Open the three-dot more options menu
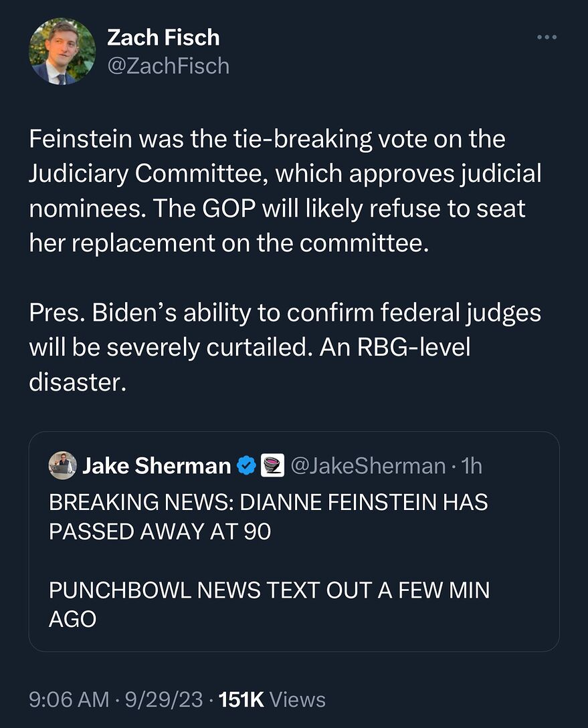This screenshot has width=588, height=728. click(x=547, y=37)
